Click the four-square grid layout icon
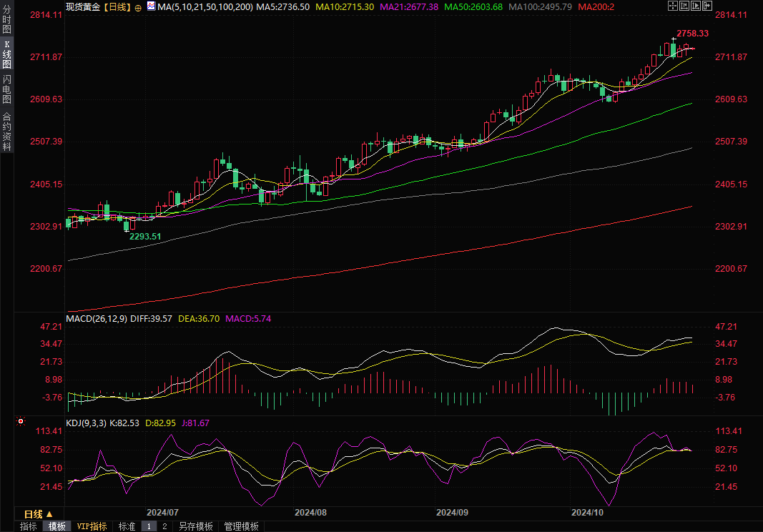This screenshot has height=532, width=763. (673, 6)
